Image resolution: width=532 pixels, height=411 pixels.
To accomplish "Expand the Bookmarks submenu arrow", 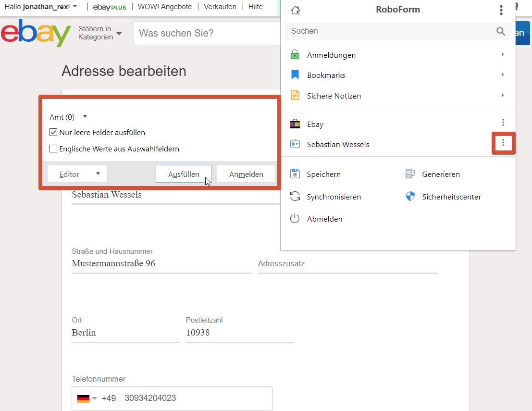I will pos(503,75).
